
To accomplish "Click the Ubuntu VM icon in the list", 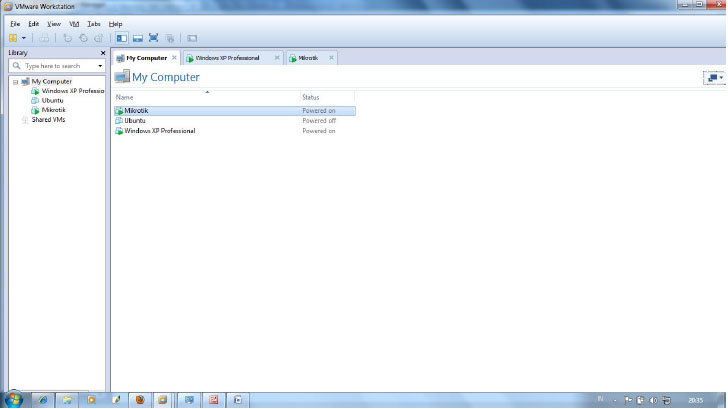I will point(119,121).
